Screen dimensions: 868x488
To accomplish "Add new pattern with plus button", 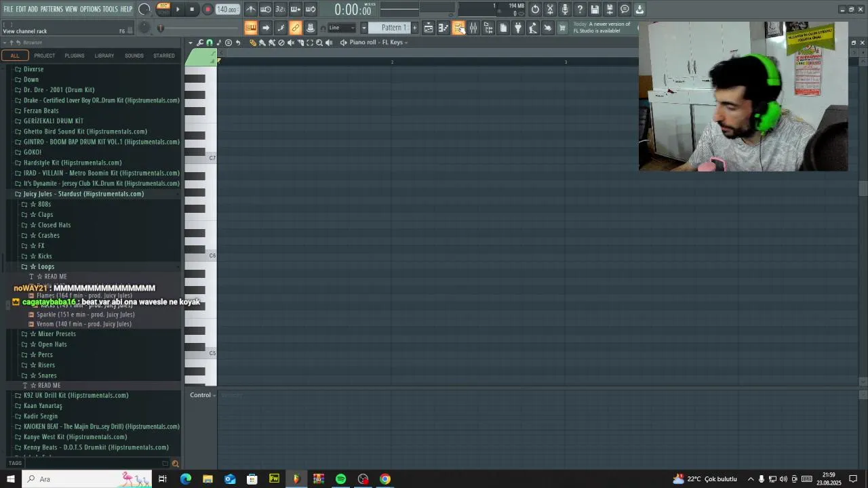I will tap(415, 28).
